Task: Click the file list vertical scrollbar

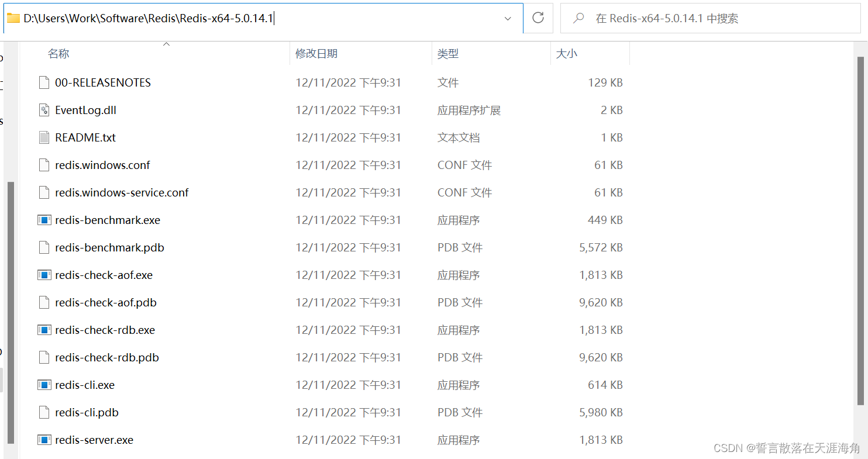Action: (x=860, y=231)
